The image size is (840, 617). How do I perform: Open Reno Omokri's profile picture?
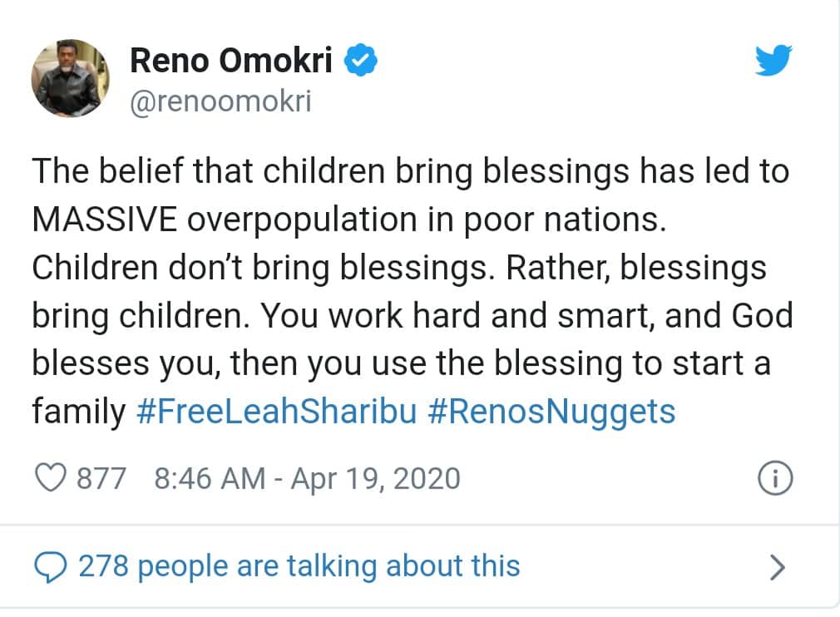point(70,77)
